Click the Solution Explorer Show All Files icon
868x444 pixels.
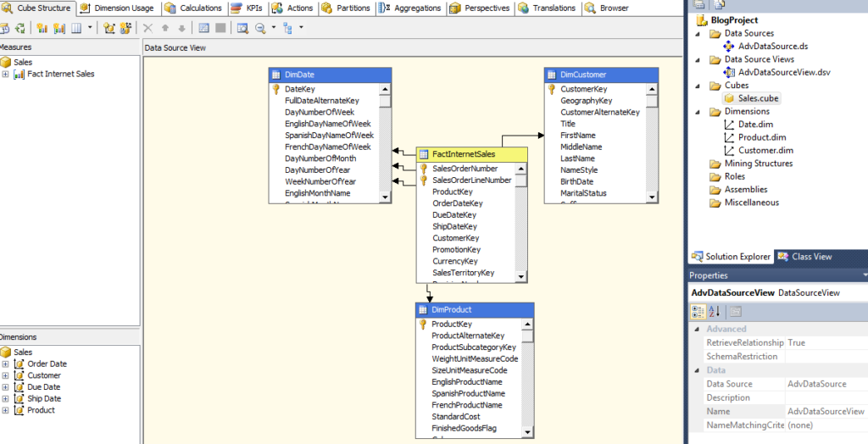pos(719,4)
